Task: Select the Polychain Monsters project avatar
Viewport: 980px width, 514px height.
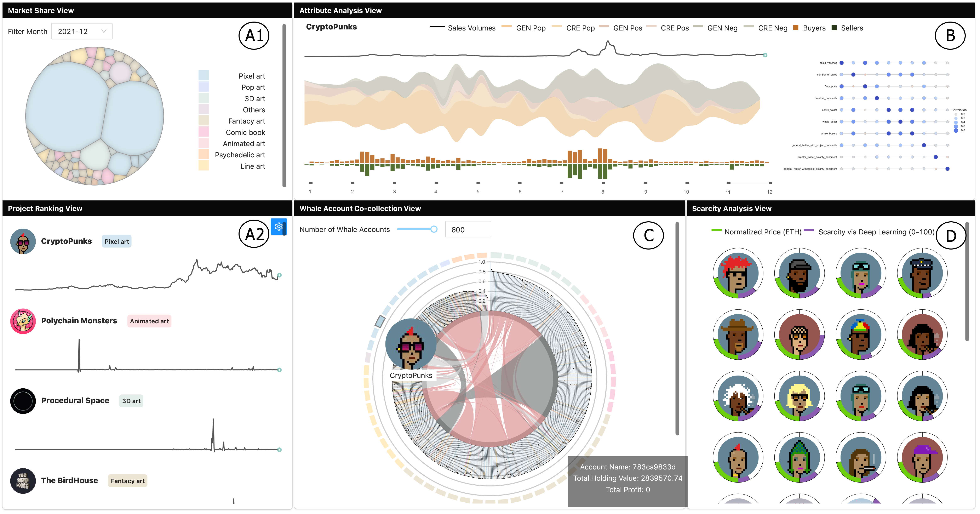Action: click(x=23, y=321)
